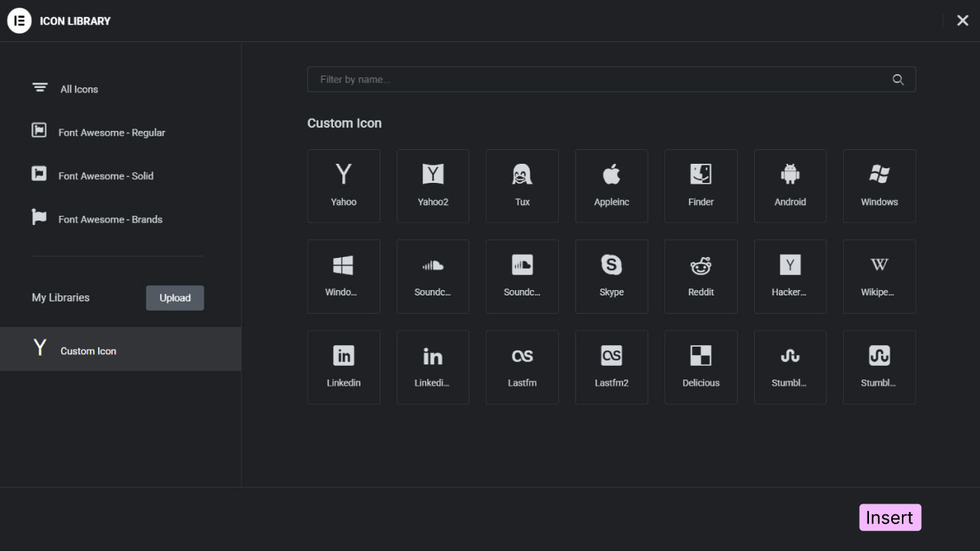Select the Skype icon

(611, 276)
